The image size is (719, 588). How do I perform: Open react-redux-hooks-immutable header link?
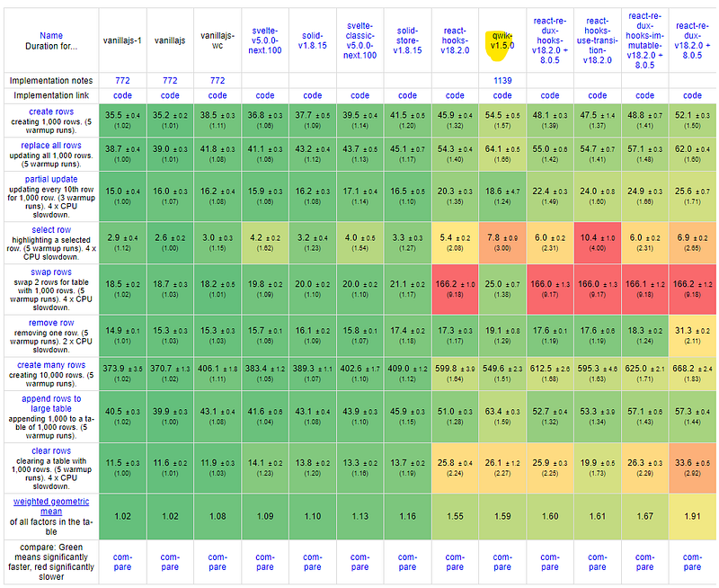click(644, 40)
